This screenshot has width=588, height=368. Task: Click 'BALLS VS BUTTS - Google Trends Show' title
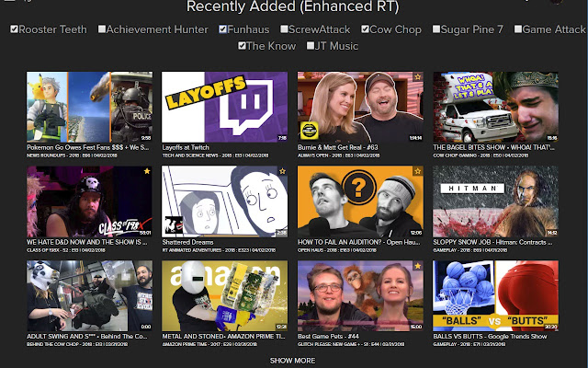click(x=490, y=337)
